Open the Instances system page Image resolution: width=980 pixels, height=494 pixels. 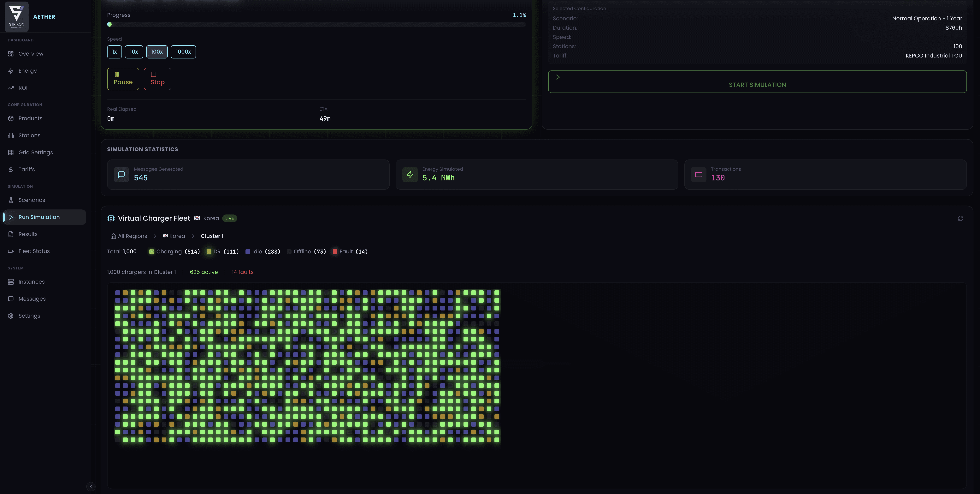[31, 282]
